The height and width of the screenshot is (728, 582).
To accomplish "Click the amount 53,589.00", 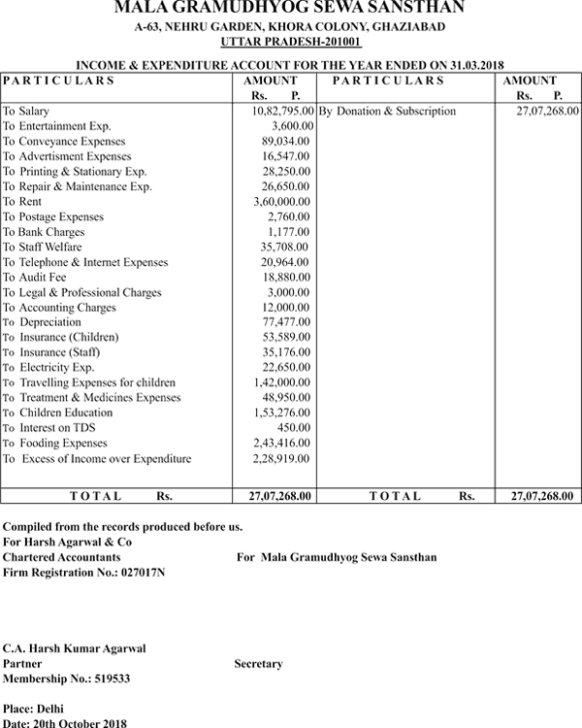I will (286, 337).
